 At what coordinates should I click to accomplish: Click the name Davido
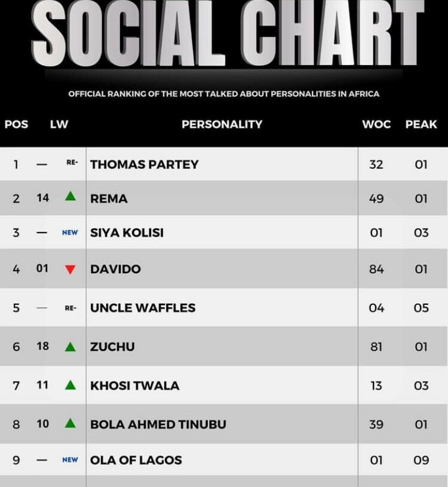115,269
